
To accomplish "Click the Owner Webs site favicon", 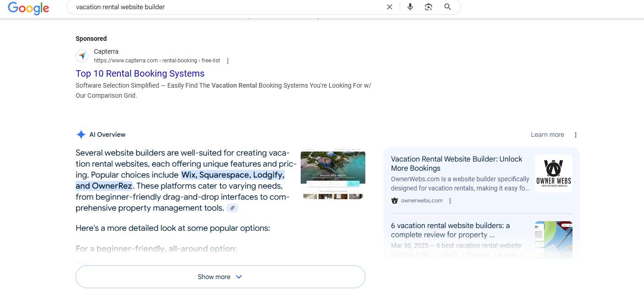I will point(394,200).
